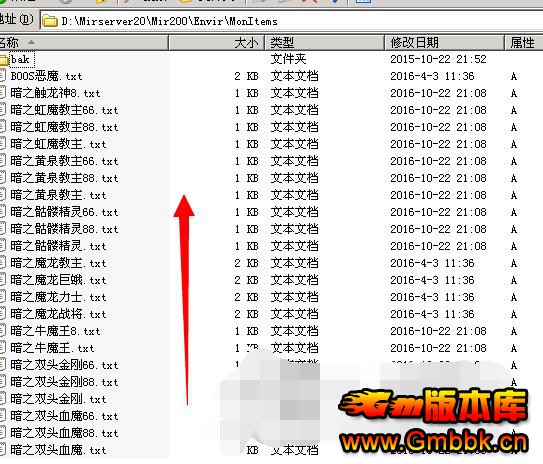This screenshot has width=543, height=464.
Task: Select file 暗之魔龙力士.txt
Action: click(x=58, y=297)
